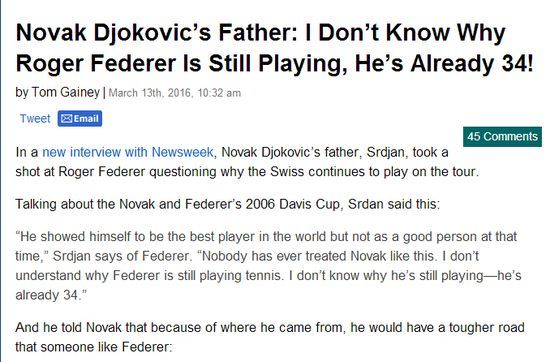Click the '2006 Davis Cup' sentence
550x362 pixels.
pos(227,204)
